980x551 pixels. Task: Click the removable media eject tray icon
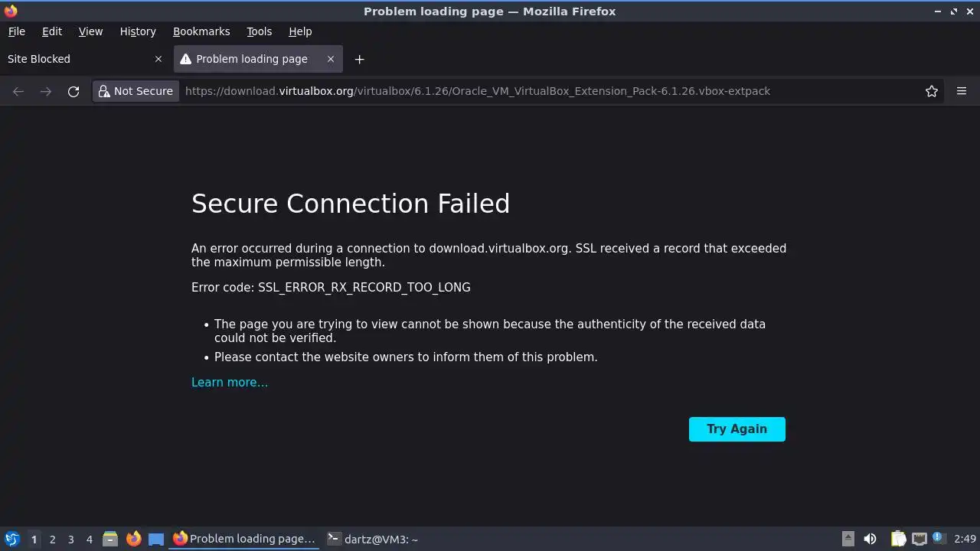pos(848,539)
